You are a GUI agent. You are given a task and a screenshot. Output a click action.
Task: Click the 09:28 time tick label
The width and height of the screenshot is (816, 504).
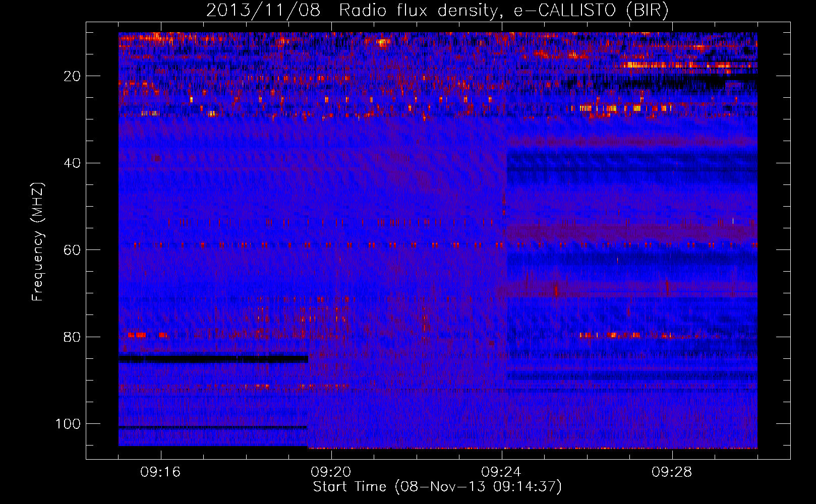pyautogui.click(x=672, y=472)
